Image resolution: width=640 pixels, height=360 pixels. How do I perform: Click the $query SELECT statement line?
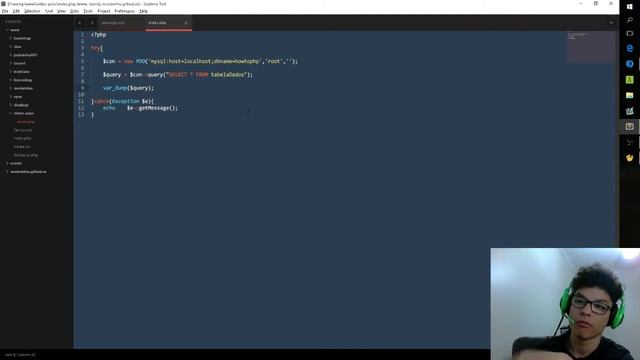[178, 75]
